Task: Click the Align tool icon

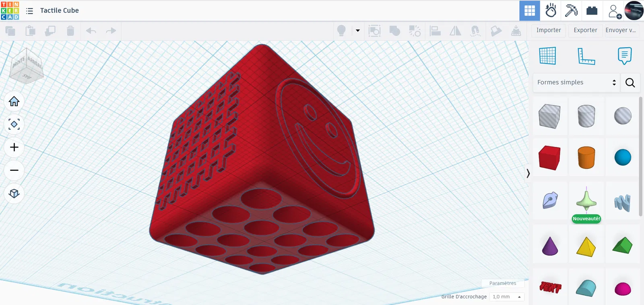Action: [435, 31]
